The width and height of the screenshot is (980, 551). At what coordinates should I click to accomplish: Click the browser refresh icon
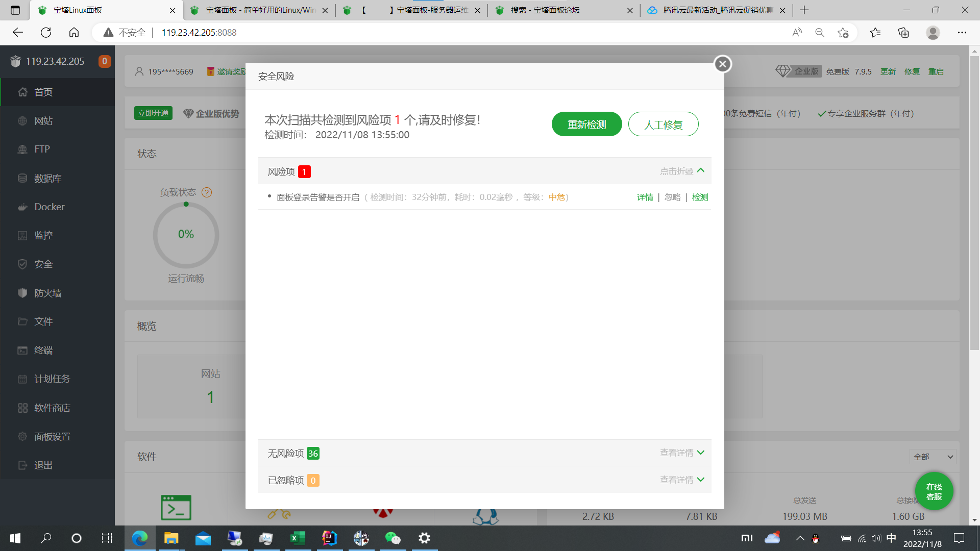46,33
